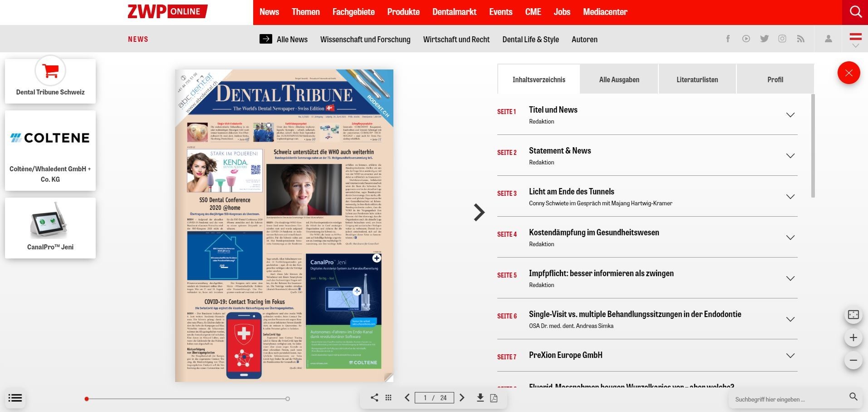Screen dimensions: 868x412
Task: Close the viewer with the red X button
Action: tap(849, 73)
